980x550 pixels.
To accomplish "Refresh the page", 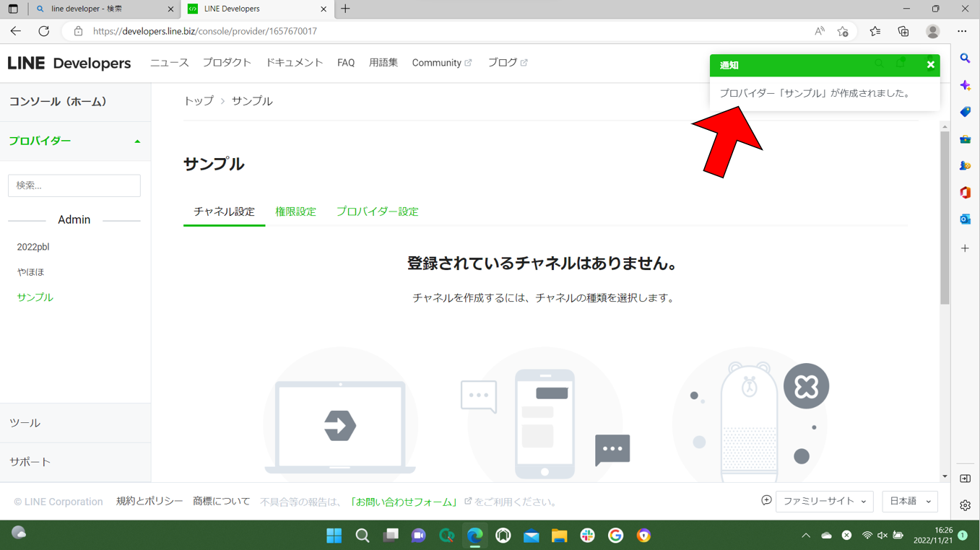I will click(44, 31).
